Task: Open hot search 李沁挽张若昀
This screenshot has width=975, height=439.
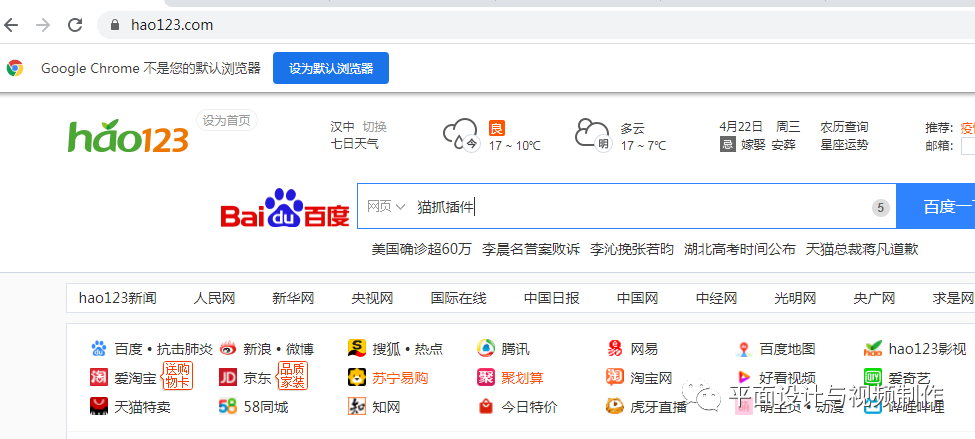Action: point(632,249)
